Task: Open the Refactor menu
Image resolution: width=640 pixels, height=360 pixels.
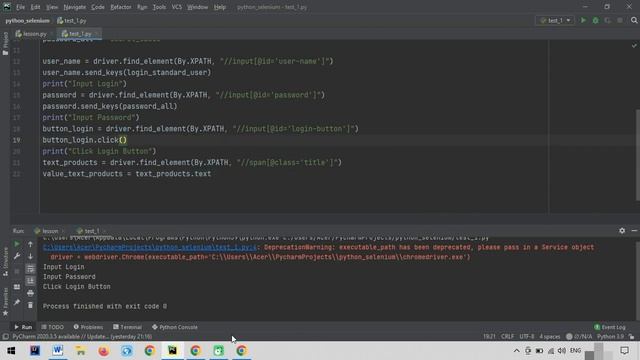Action: pyautogui.click(x=121, y=7)
